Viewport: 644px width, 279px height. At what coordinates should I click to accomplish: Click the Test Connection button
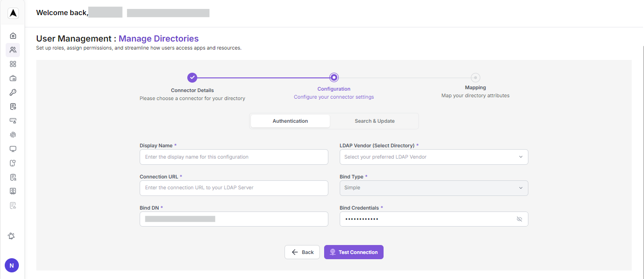(x=353, y=252)
